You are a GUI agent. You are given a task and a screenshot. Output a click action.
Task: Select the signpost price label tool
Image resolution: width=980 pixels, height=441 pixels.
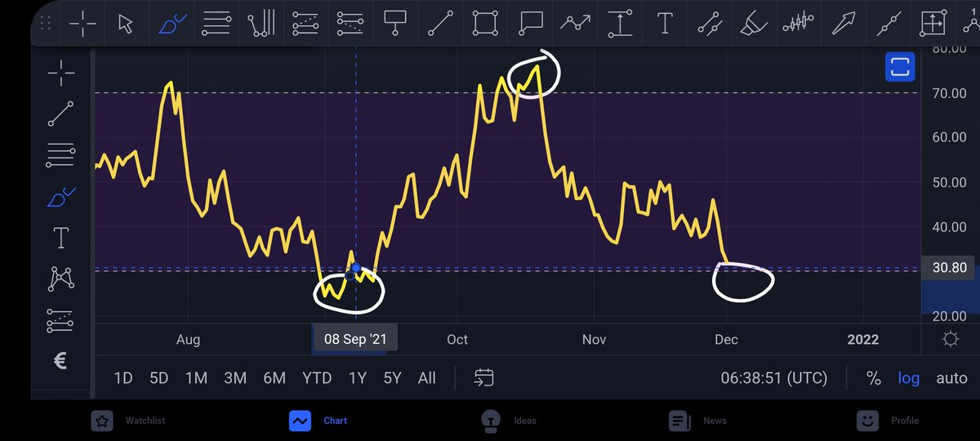coord(395,23)
